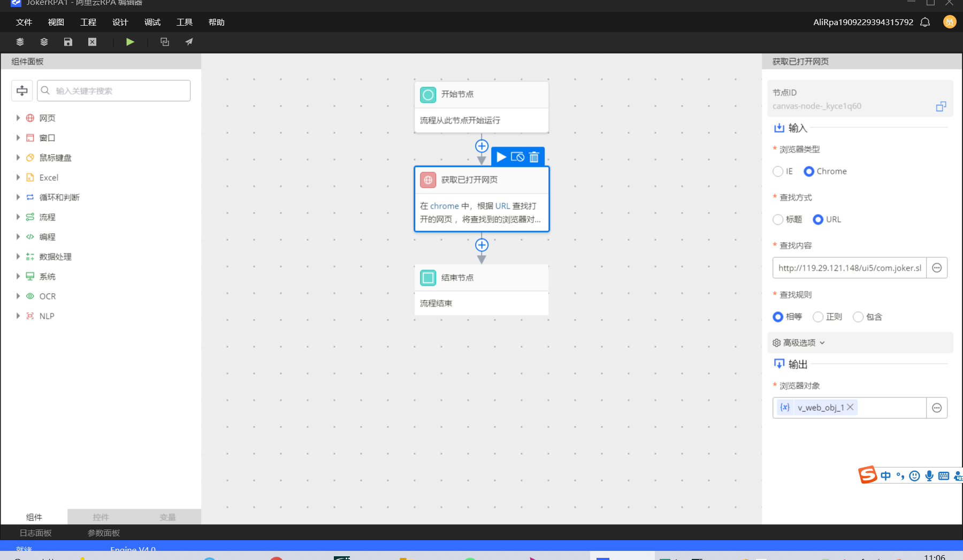Viewport: 963px width, 560px height.
Task: Click the collapse-all icon beside the search box
Action: coord(22,91)
